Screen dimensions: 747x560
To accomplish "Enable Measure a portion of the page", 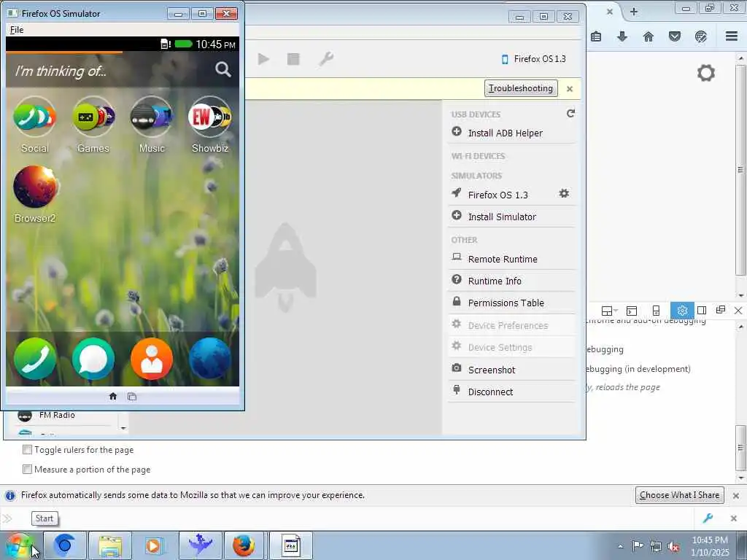I will coord(28,469).
